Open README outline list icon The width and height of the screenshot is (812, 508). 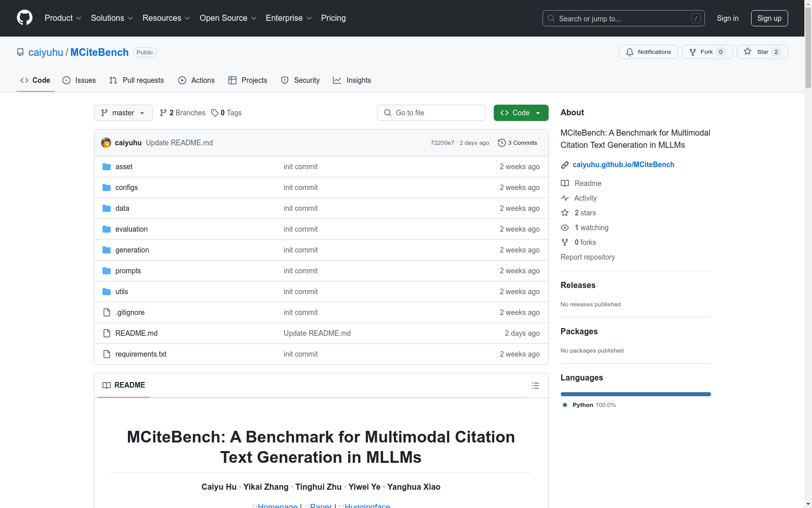pos(535,386)
